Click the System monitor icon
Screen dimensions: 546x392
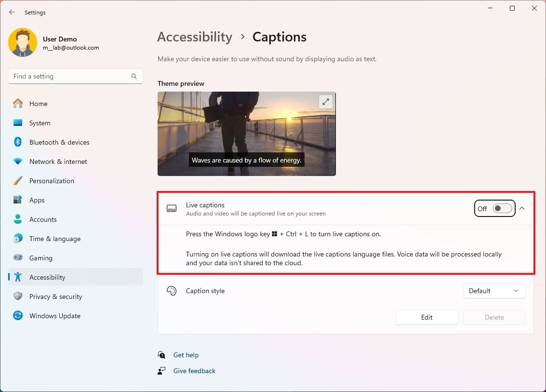pos(18,122)
